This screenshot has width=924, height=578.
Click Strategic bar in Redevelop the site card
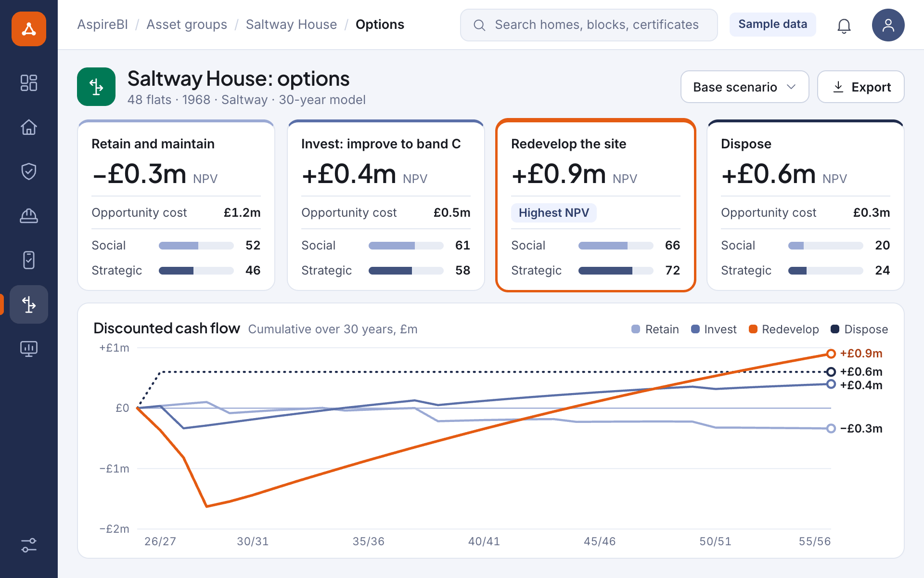[x=616, y=271]
